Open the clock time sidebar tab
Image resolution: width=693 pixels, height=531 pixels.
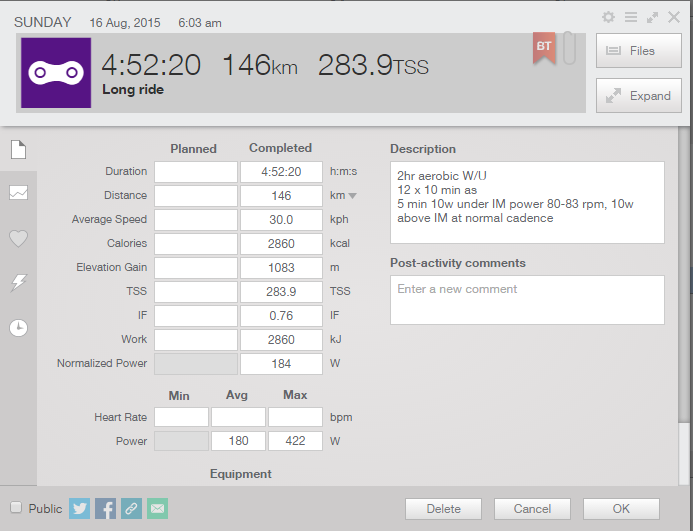point(19,328)
